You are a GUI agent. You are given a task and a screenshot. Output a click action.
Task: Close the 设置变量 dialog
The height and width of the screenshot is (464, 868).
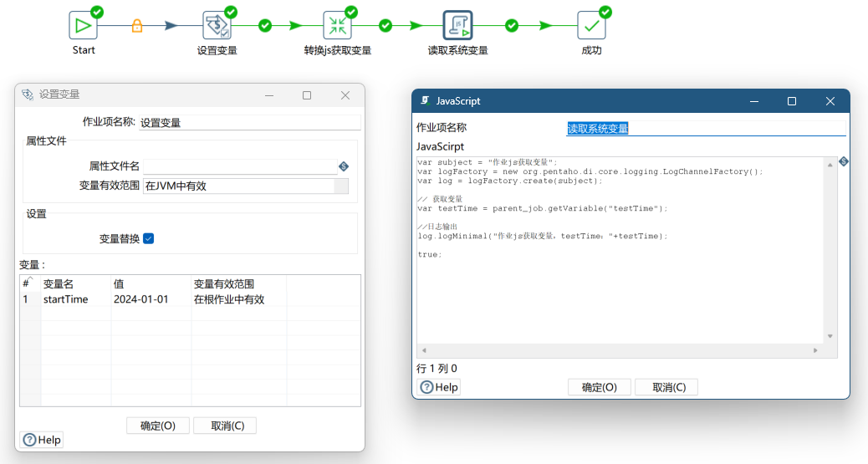tap(345, 95)
